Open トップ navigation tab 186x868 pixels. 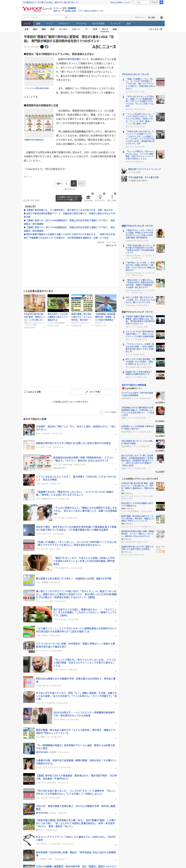tap(27, 24)
